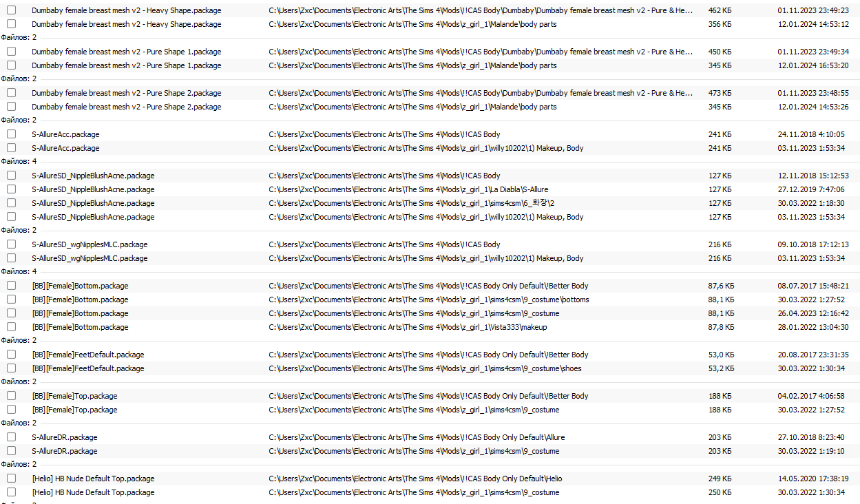Select date 27.12.2019 7:47:06
Viewport: 860px width, 504px height.
(811, 189)
